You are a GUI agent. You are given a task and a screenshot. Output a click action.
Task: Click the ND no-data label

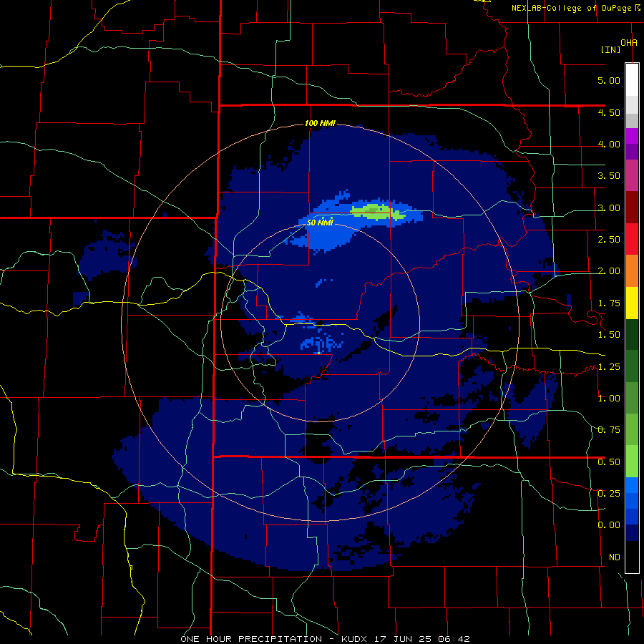615,557
